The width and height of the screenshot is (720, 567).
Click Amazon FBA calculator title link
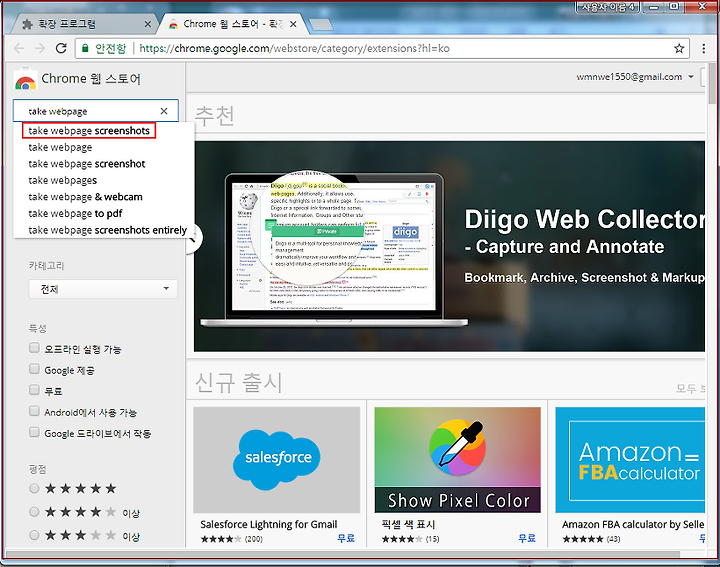pyautogui.click(x=633, y=524)
